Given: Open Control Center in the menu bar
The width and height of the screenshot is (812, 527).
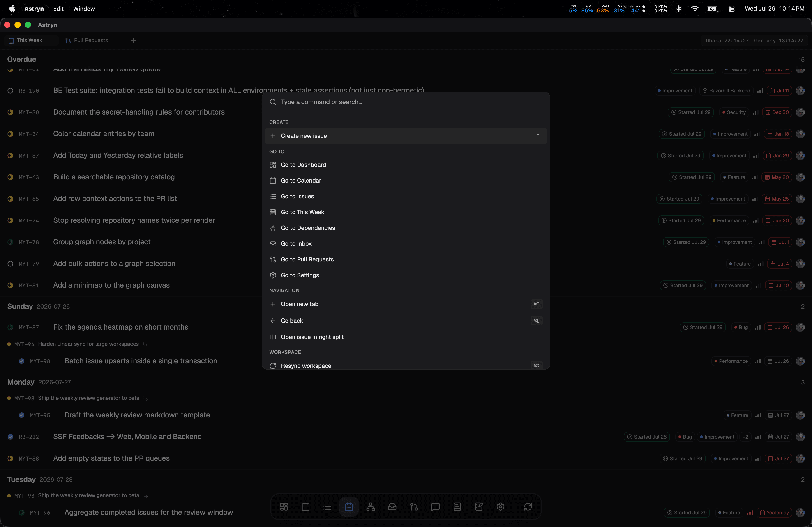Looking at the screenshot, I should (x=731, y=9).
